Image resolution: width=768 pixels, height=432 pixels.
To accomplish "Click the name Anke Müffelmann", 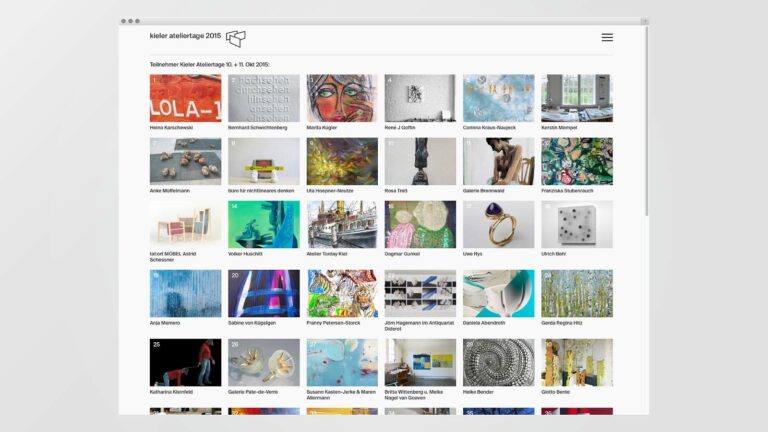I will click(x=169, y=191).
